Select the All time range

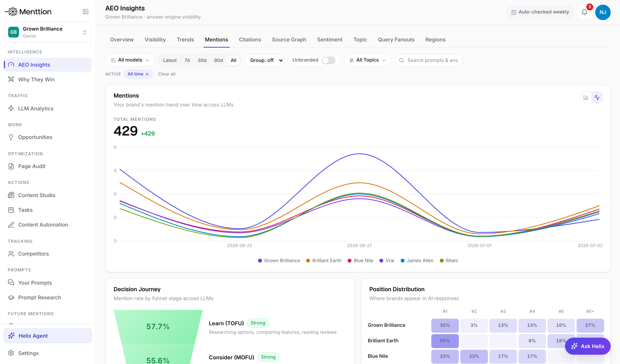(x=233, y=60)
